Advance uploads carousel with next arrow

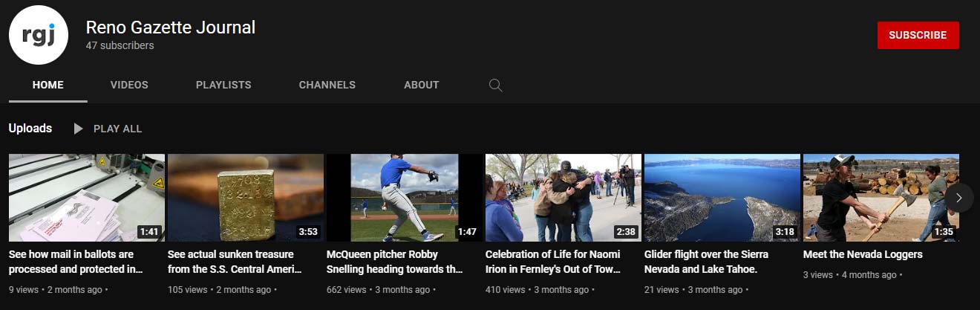tap(958, 198)
